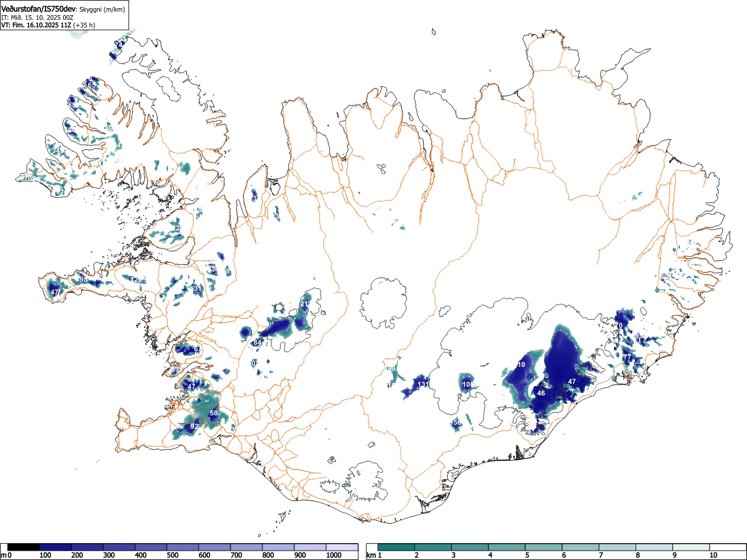Click the 'Veðurstofan/IS750dev' title text
This screenshot has height=560, width=747.
coord(39,9)
